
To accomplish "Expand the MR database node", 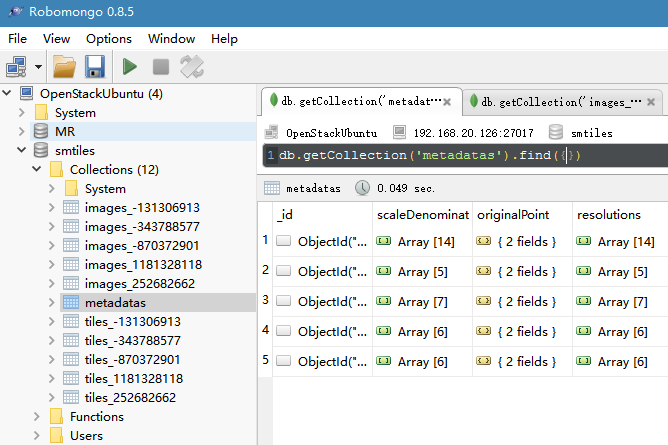I will tap(22, 131).
